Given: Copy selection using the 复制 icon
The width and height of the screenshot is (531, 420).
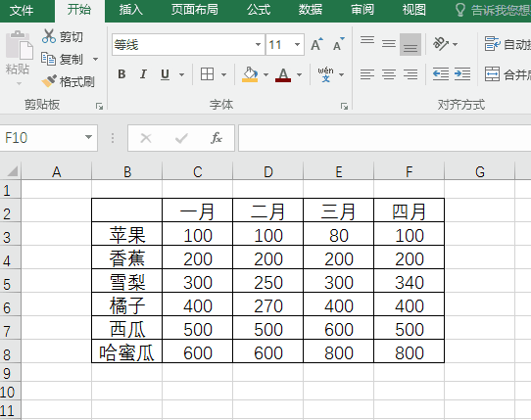Looking at the screenshot, I should (x=48, y=59).
